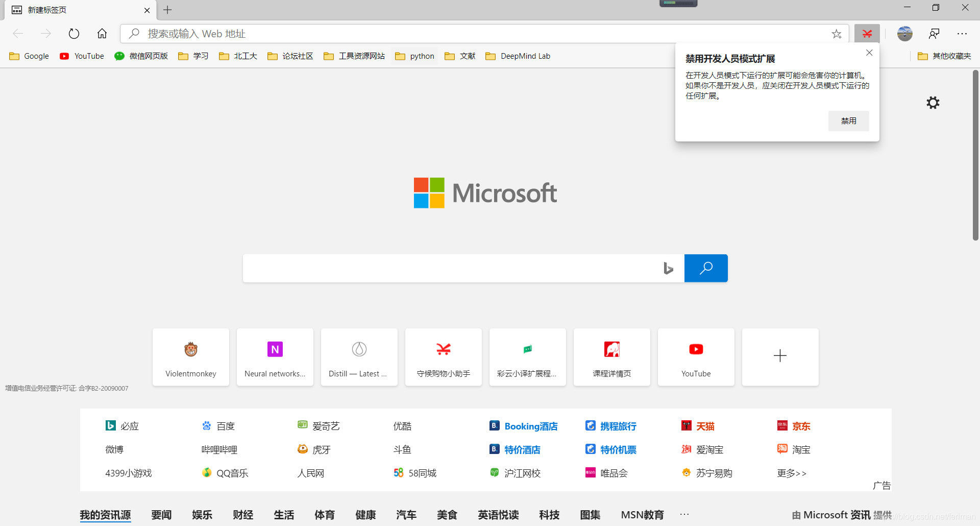
Task: Open 课程详情页 quick link tile
Action: (x=612, y=357)
